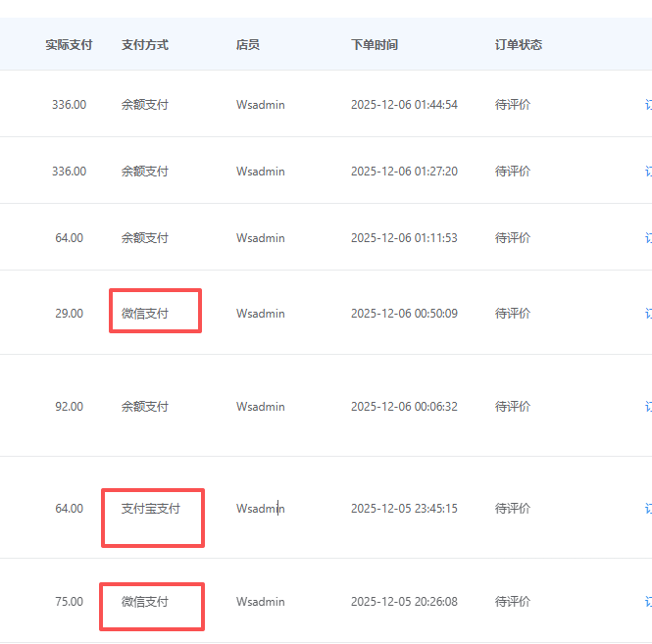652x644 pixels.
Task: Click the 店员 column header
Action: (x=248, y=45)
